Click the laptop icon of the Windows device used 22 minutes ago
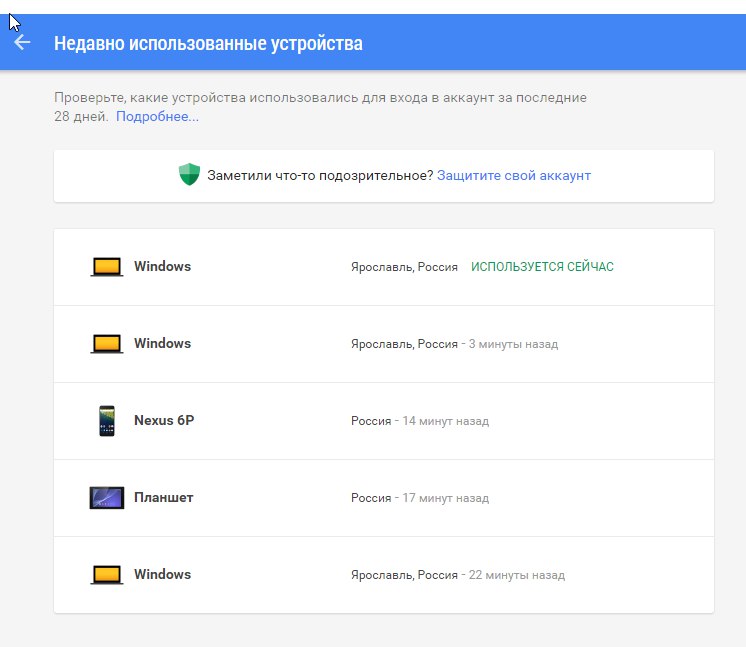This screenshot has height=647, width=746. coord(107,575)
